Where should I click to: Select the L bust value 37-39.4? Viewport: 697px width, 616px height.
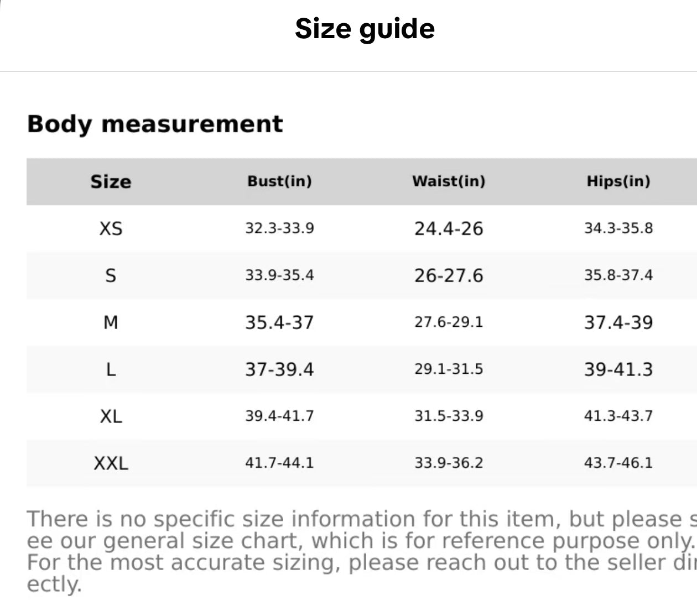pos(279,369)
